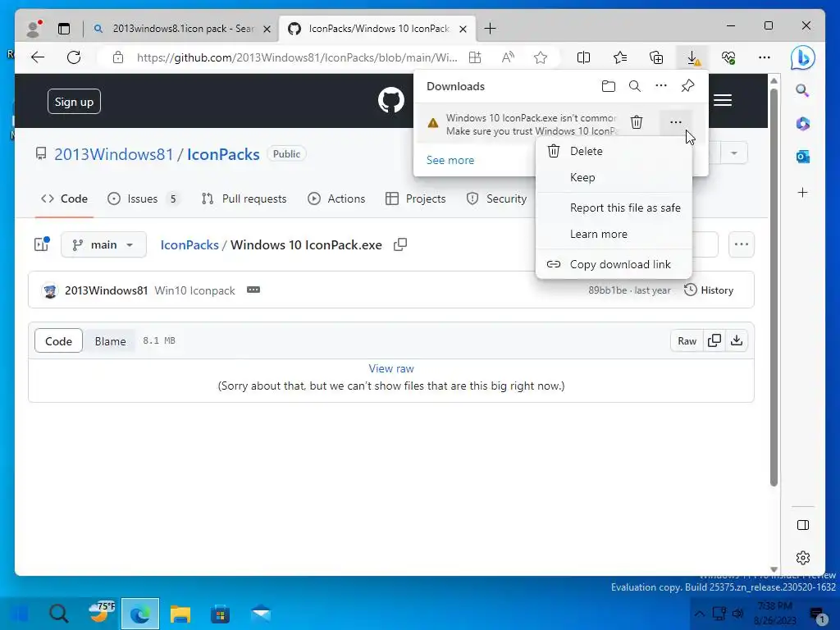840x630 pixels.
Task: Open GitHub hamburger menu
Action: (x=722, y=100)
